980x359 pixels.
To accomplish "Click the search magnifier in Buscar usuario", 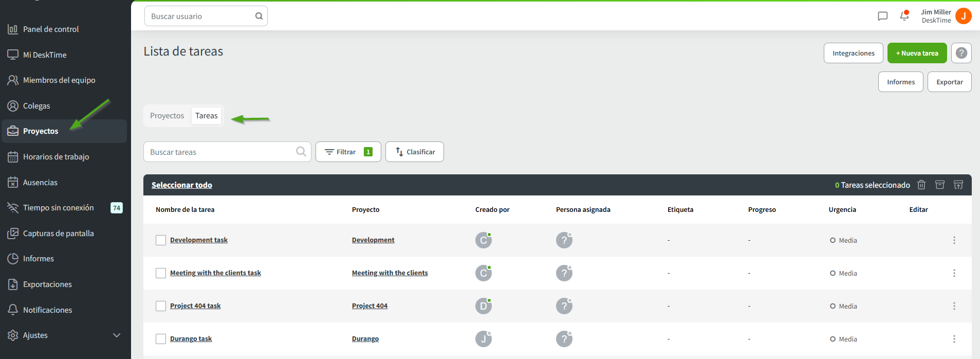I will pos(259,16).
